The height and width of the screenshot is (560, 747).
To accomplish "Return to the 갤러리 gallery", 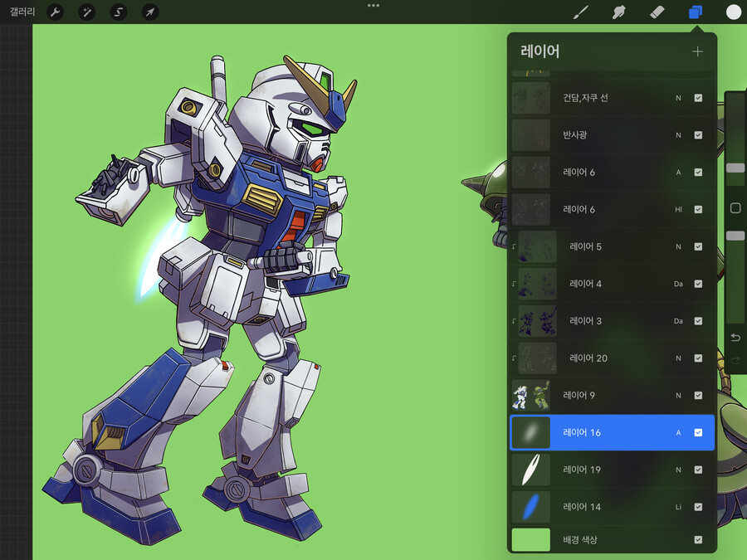I will pyautogui.click(x=22, y=12).
